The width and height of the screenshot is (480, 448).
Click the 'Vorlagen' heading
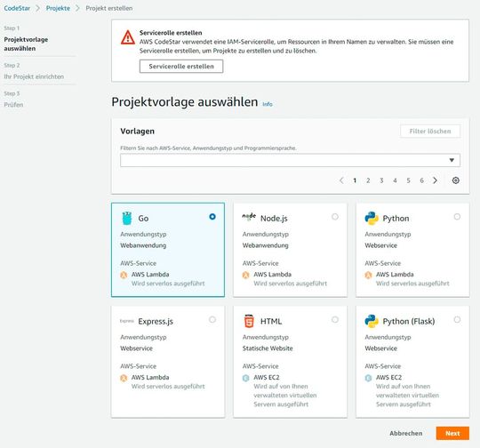(x=137, y=131)
